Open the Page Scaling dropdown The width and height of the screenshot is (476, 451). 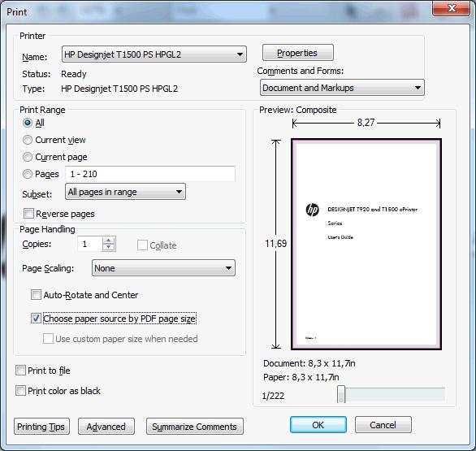[163, 268]
